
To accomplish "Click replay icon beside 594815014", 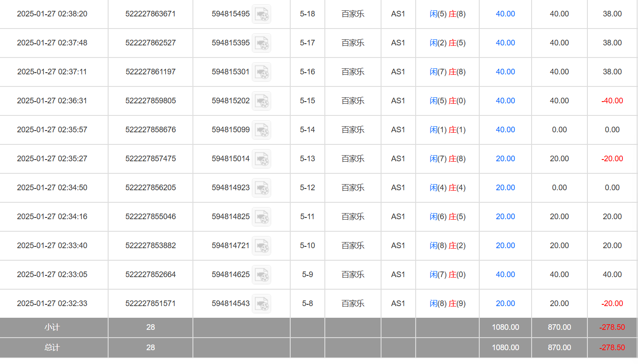I will click(x=261, y=159).
